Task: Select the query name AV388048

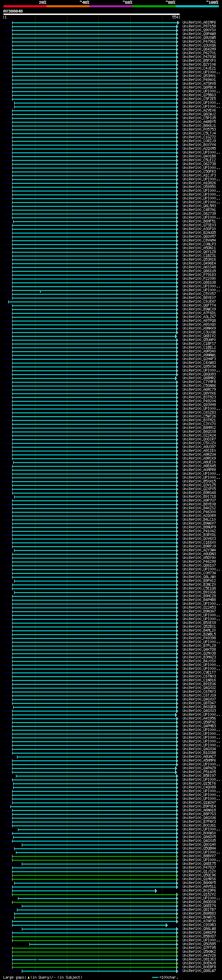Action: tap(13, 11)
